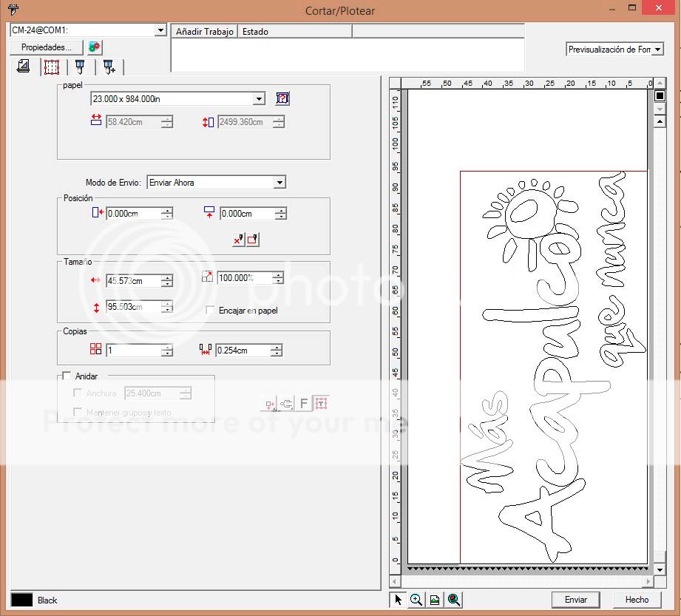Click the red X position reset icon

pyautogui.click(x=239, y=239)
